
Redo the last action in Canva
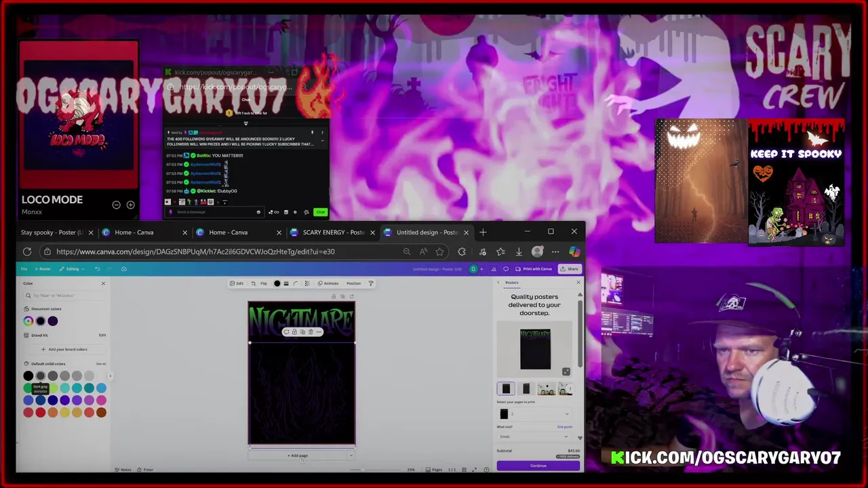108,269
